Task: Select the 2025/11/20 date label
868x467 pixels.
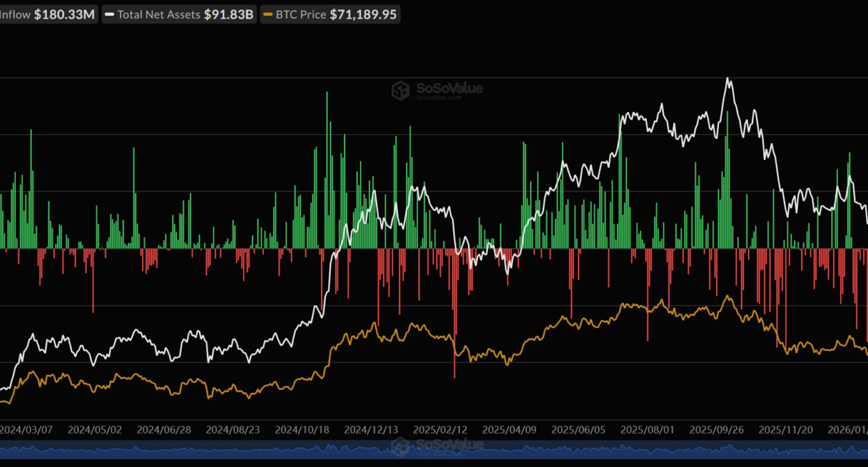Action: pos(785,430)
